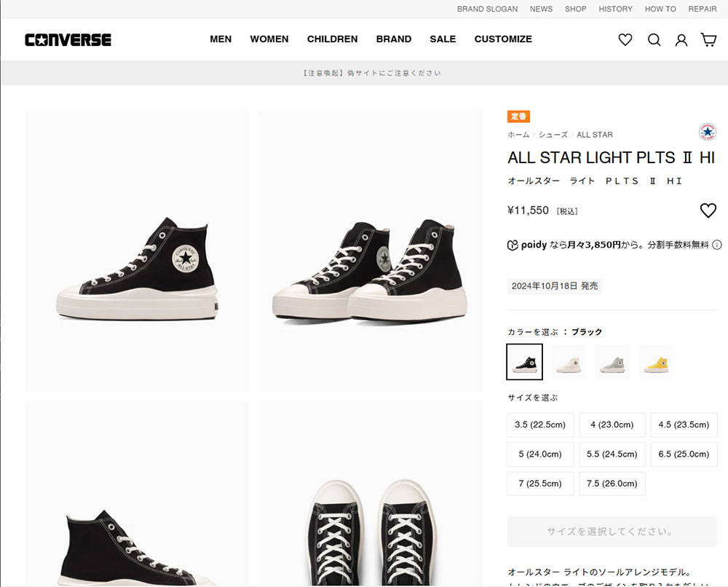Image resolution: width=728 pixels, height=587 pixels.
Task: Select size 7.5 (26.0cm)
Action: (x=612, y=484)
